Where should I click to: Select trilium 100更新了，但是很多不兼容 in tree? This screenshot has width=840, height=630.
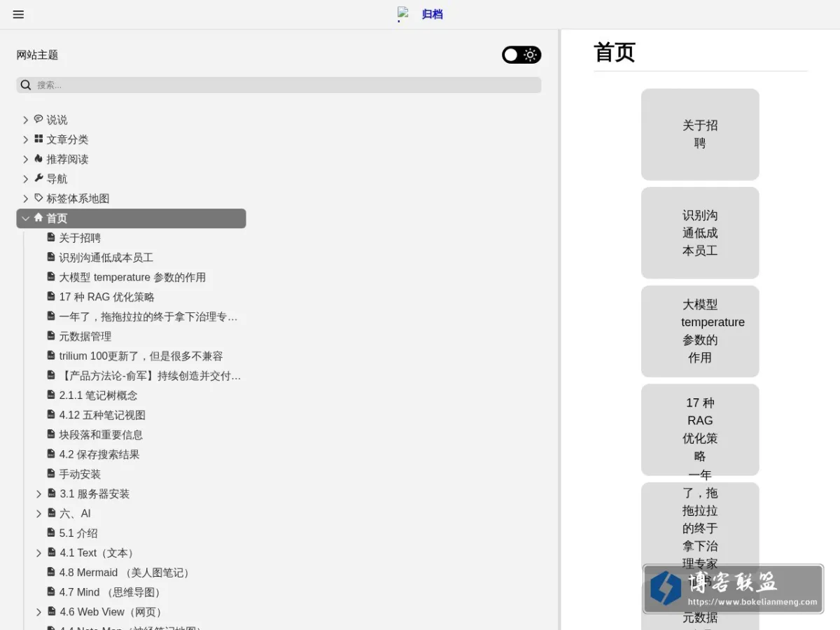[x=141, y=356]
